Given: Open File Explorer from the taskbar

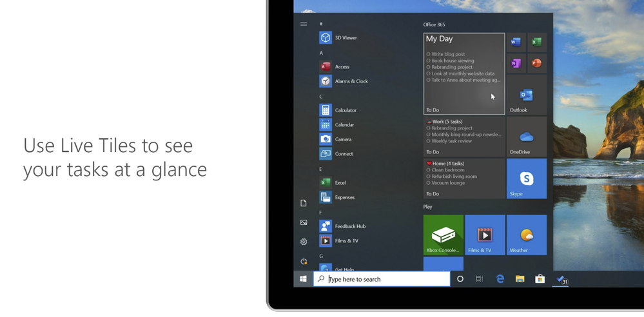Looking at the screenshot, I should 520,279.
